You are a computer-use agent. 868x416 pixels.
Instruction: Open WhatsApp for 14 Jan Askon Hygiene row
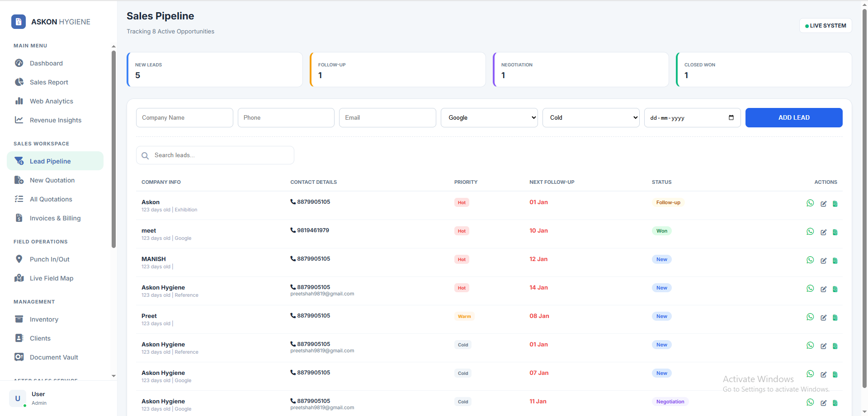[810, 289]
